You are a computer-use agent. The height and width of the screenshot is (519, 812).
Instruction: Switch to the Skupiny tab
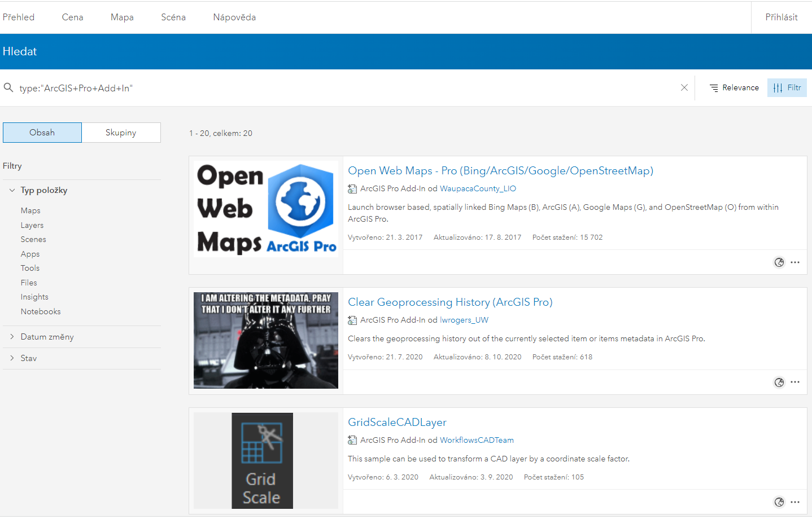(x=121, y=133)
